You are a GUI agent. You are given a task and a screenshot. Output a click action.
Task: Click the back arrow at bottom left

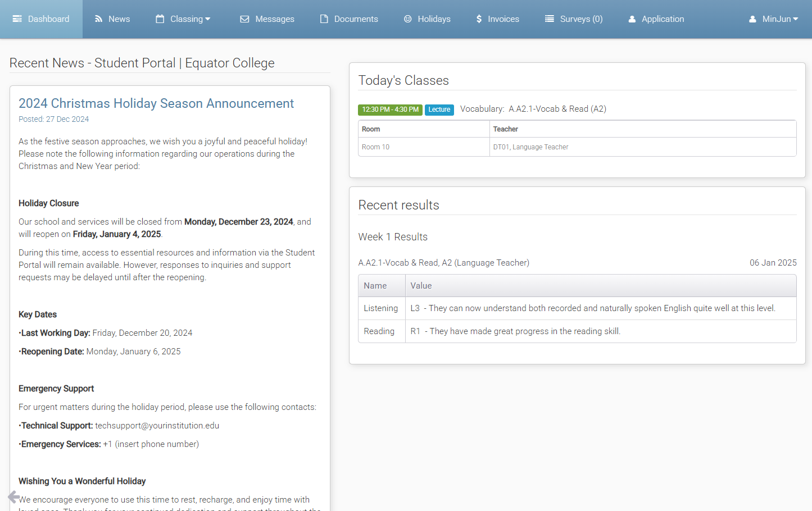pyautogui.click(x=14, y=497)
